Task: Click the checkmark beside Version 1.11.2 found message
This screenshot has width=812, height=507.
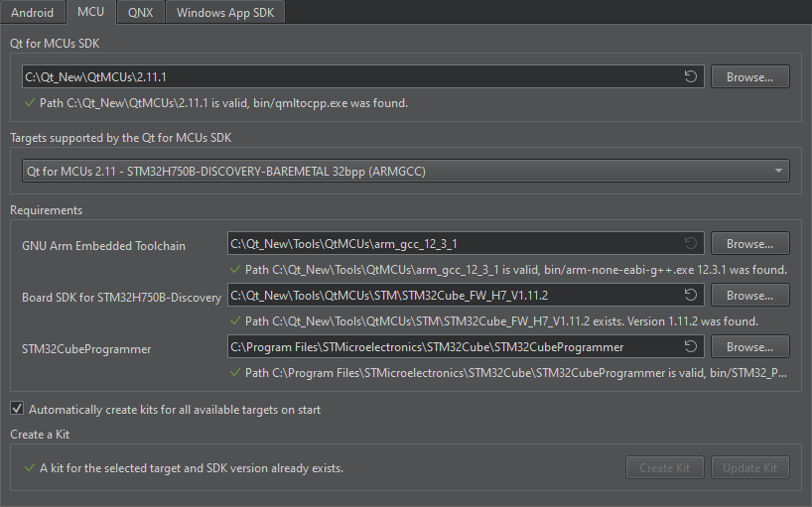Action: pyautogui.click(x=235, y=321)
